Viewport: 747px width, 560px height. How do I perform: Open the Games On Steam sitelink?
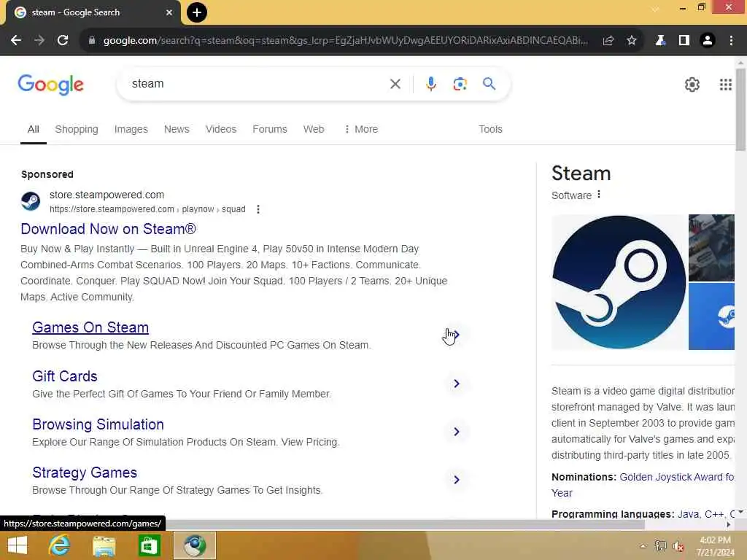90,327
